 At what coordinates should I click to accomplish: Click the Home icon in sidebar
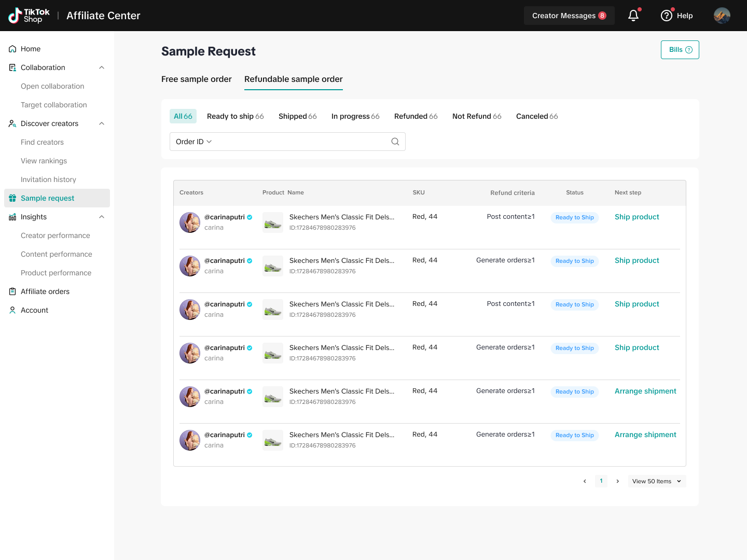click(12, 49)
